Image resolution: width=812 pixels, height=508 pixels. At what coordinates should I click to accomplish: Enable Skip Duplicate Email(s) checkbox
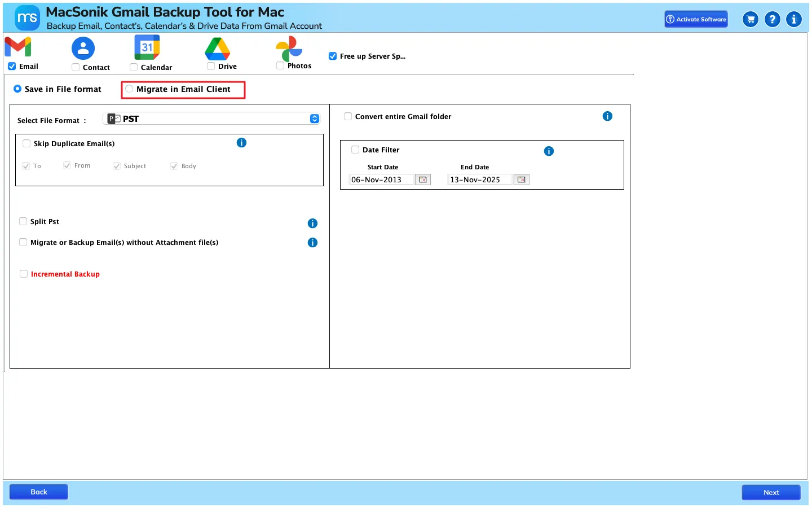pyautogui.click(x=27, y=143)
